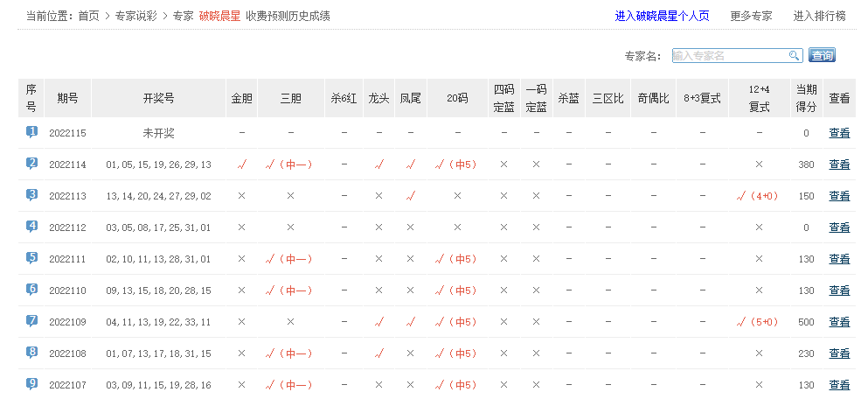
Task: Navigate to 专家说彩 in breadcrumb
Action: (136, 16)
